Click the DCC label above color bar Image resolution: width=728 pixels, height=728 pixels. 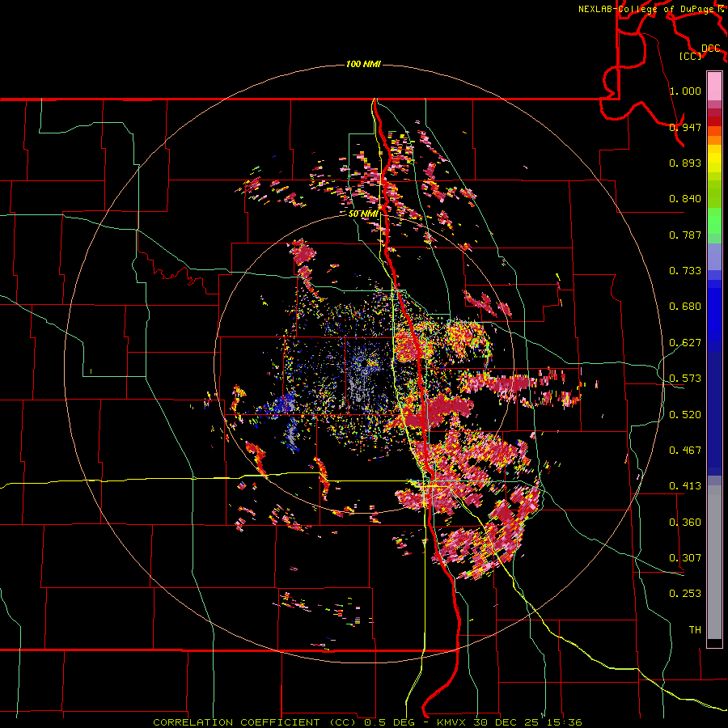[710, 49]
